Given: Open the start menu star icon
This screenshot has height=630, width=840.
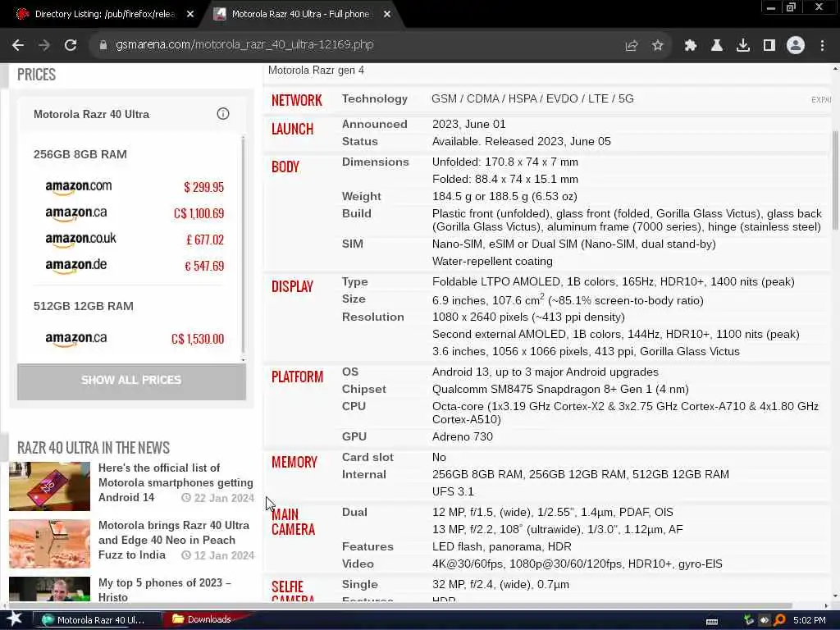Looking at the screenshot, I should pos(14,619).
